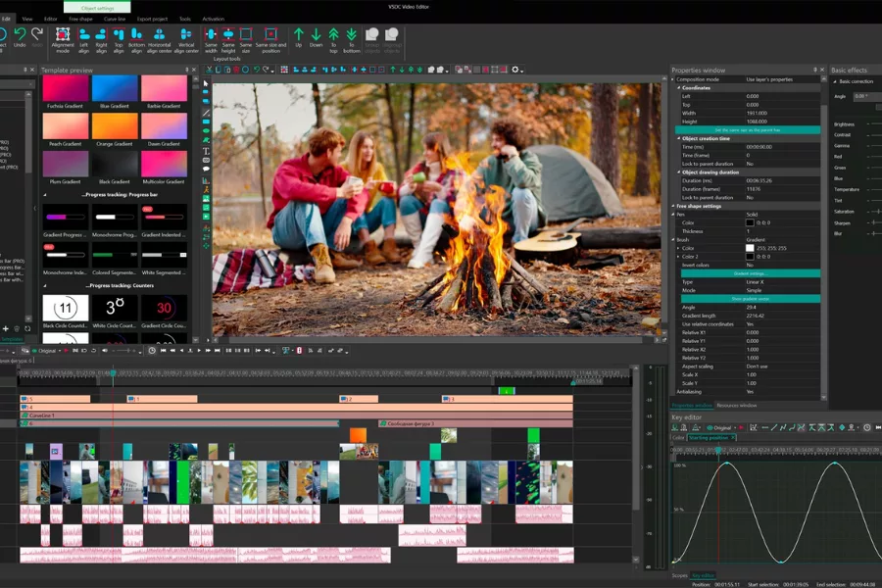Screen dimensions: 882x588
Task: Click the Alignment mode icon
Action: (x=63, y=35)
